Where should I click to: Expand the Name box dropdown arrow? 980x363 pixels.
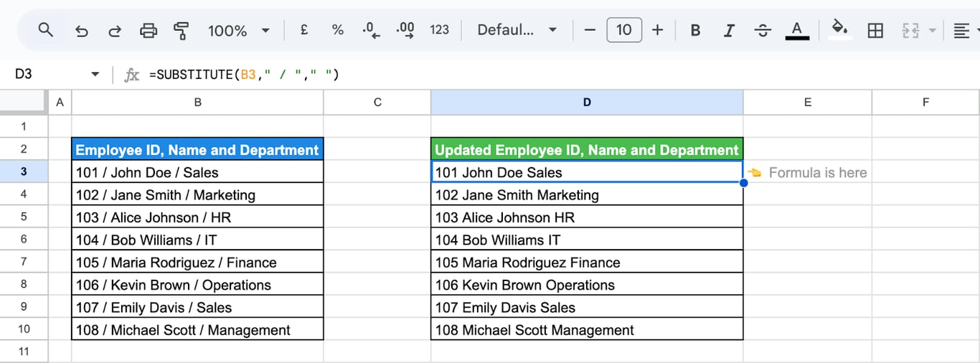[95, 75]
